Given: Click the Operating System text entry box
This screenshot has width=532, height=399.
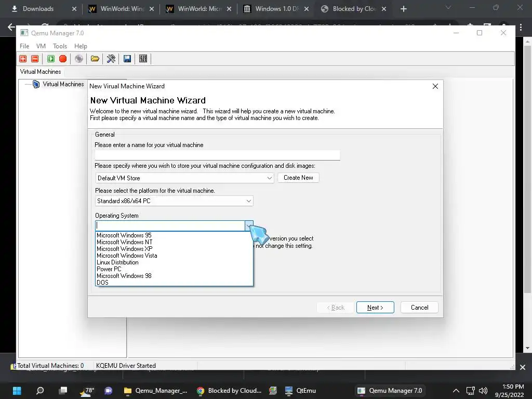Looking at the screenshot, I should click(x=170, y=225).
